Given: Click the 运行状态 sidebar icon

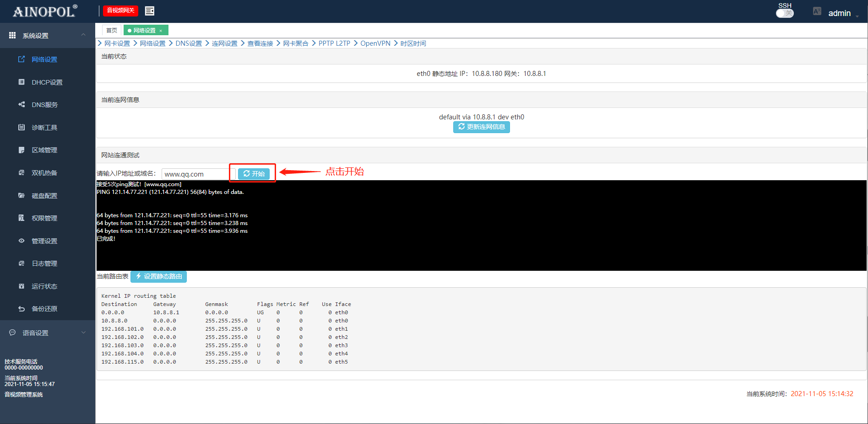Looking at the screenshot, I should point(22,286).
